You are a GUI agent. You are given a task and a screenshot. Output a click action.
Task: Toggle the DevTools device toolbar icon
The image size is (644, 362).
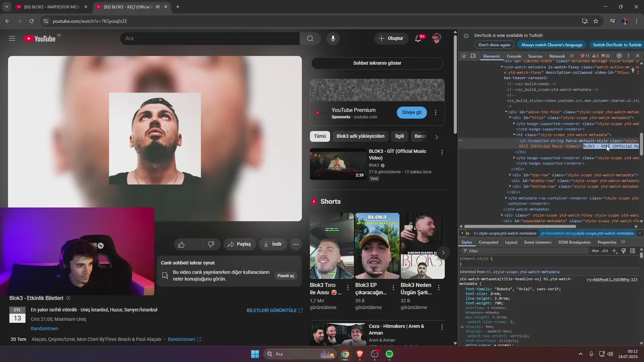click(x=473, y=56)
